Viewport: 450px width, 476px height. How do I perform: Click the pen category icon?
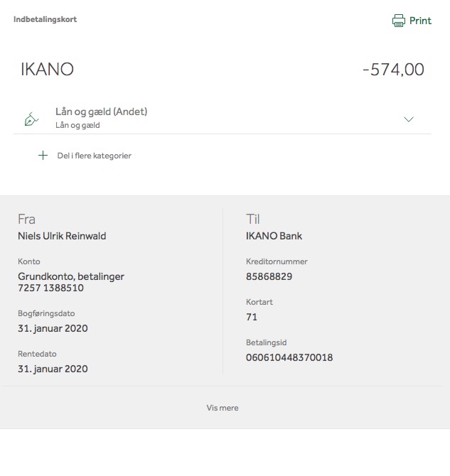click(31, 119)
